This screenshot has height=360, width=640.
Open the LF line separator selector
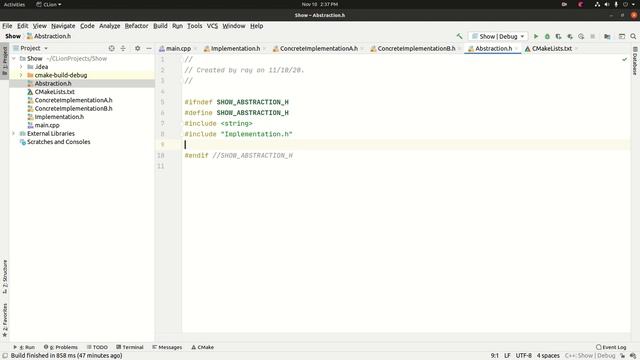507,356
